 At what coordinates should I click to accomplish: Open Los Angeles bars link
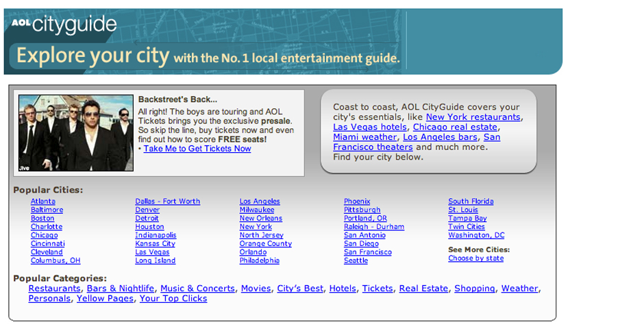pos(440,137)
